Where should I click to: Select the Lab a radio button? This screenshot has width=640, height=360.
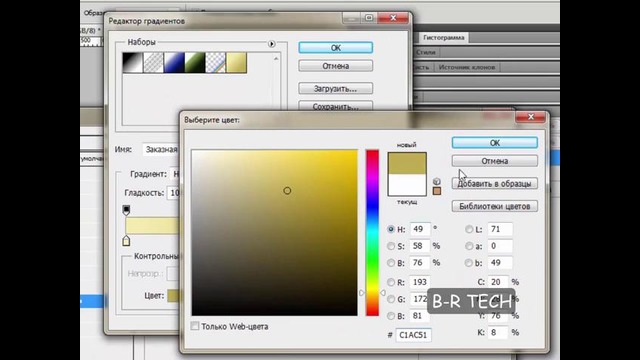pos(469,246)
